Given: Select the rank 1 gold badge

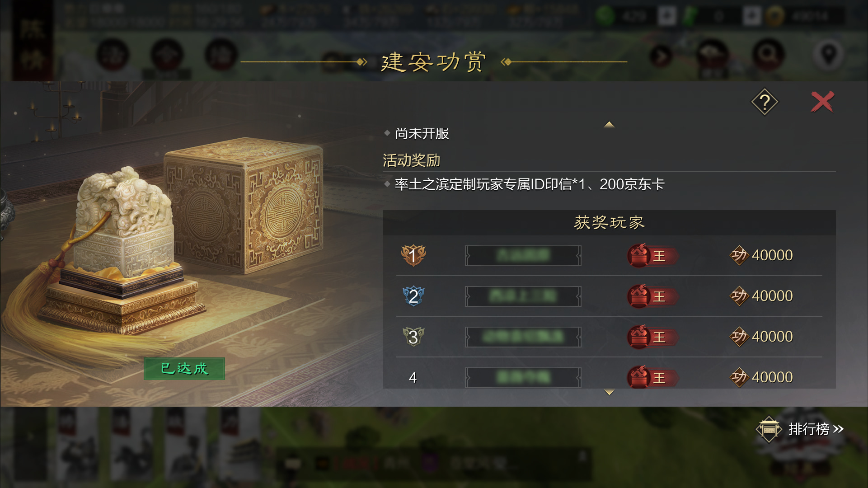Looking at the screenshot, I should tap(413, 255).
